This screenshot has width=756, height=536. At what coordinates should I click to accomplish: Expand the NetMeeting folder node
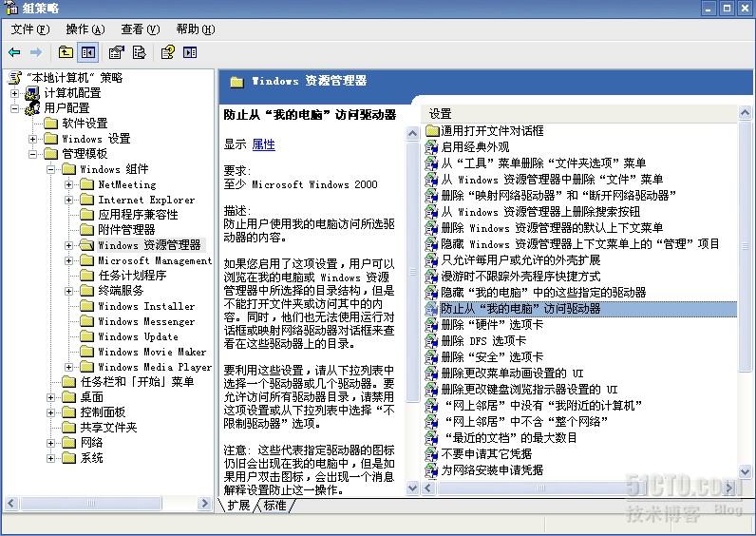(69, 184)
